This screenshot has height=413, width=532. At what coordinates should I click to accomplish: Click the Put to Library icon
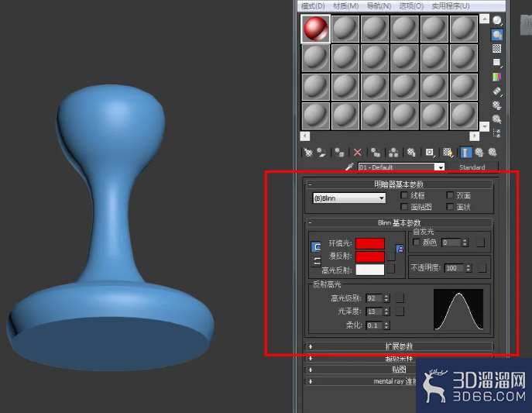point(411,153)
